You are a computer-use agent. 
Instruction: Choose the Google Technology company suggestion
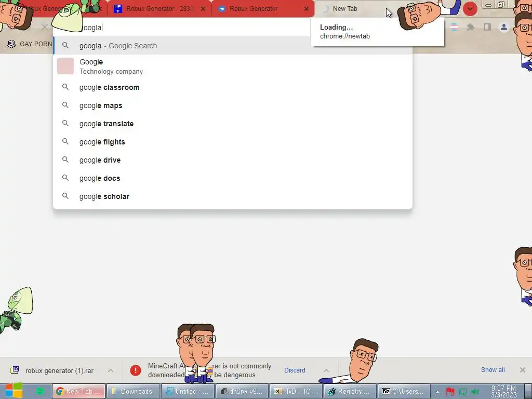pyautogui.click(x=233, y=66)
